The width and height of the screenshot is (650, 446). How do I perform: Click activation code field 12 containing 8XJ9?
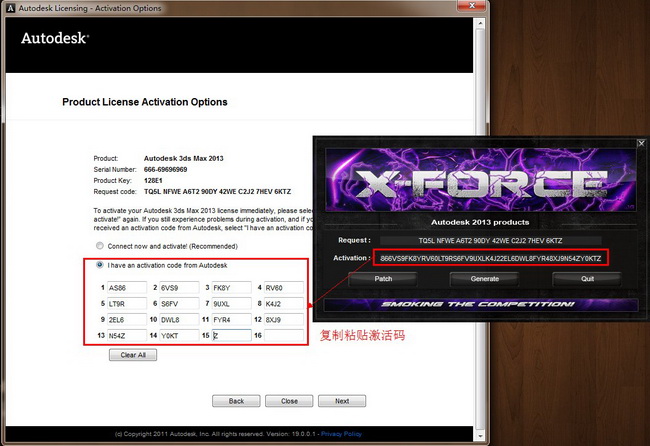tap(284, 320)
